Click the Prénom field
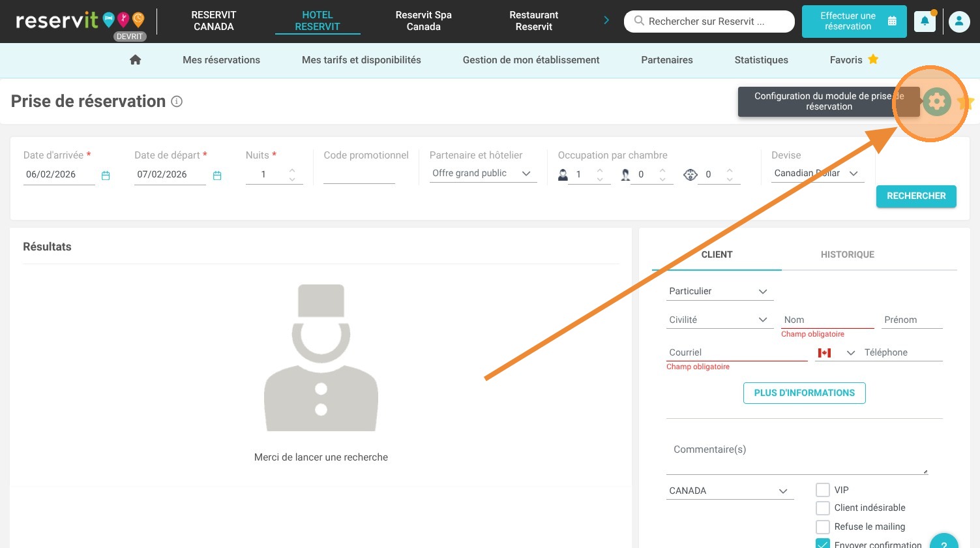The image size is (980, 548). pos(912,320)
